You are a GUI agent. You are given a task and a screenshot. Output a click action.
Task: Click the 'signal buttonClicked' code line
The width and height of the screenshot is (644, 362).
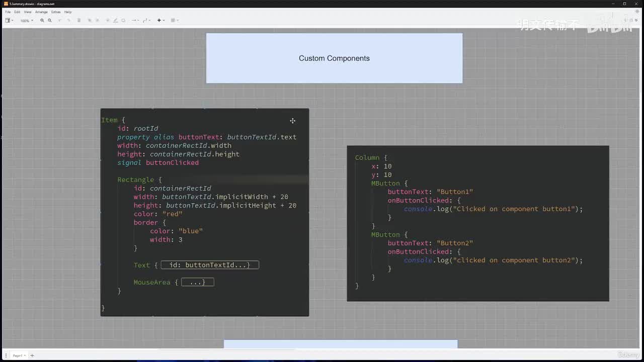[158, 163]
